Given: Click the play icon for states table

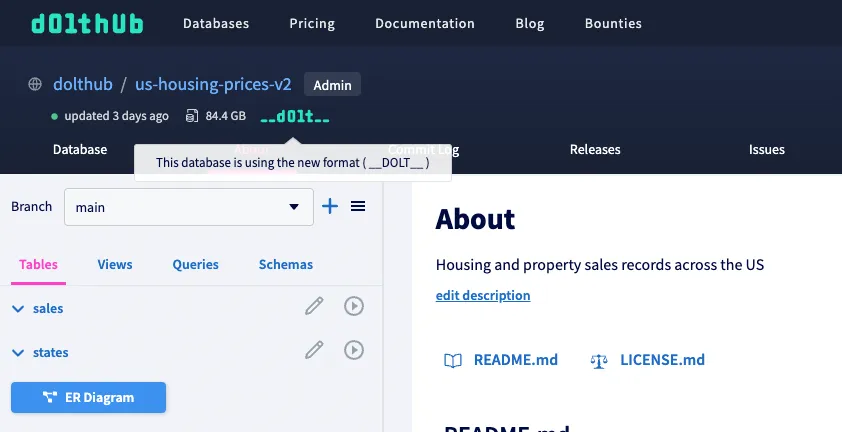Looking at the screenshot, I should coord(353,350).
